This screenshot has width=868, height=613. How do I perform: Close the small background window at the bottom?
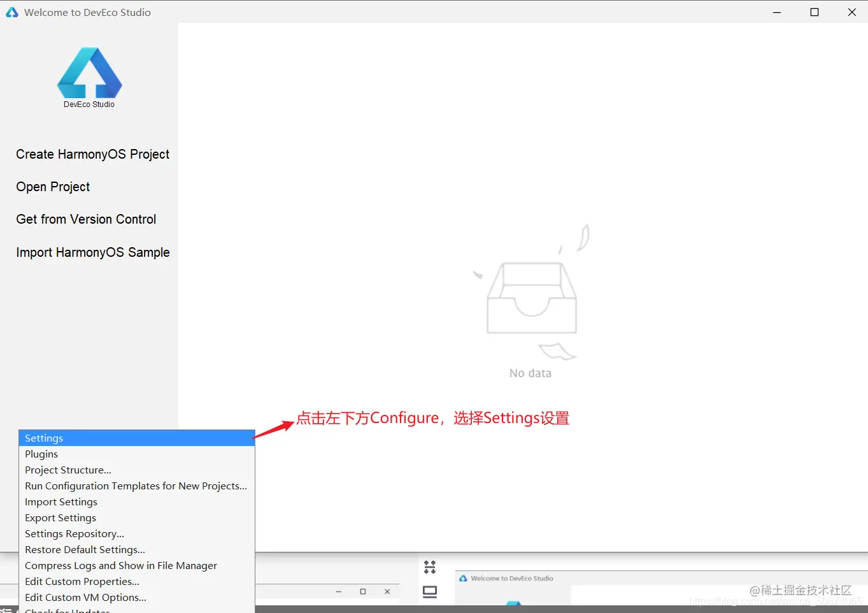tap(387, 591)
